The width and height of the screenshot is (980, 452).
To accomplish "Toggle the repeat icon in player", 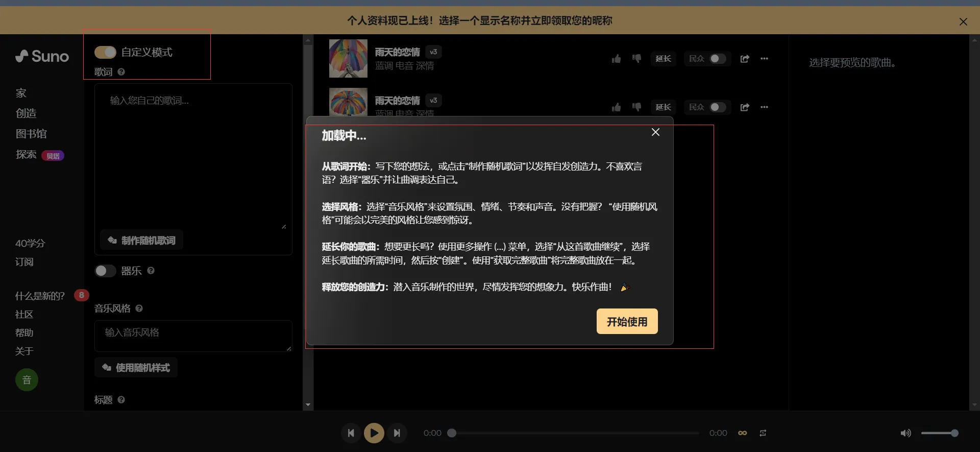I will pyautogui.click(x=763, y=433).
